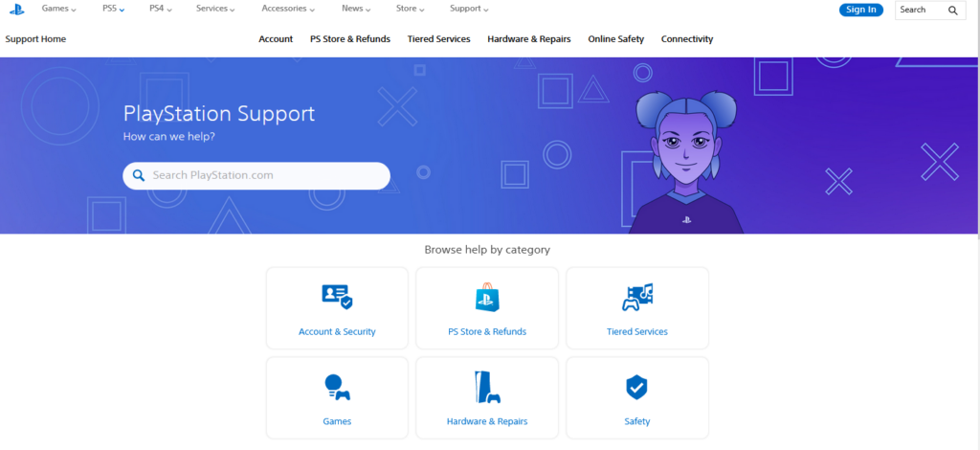Viewport: 980px width, 450px height.
Task: Focus the top-right Search field
Action: tap(930, 10)
